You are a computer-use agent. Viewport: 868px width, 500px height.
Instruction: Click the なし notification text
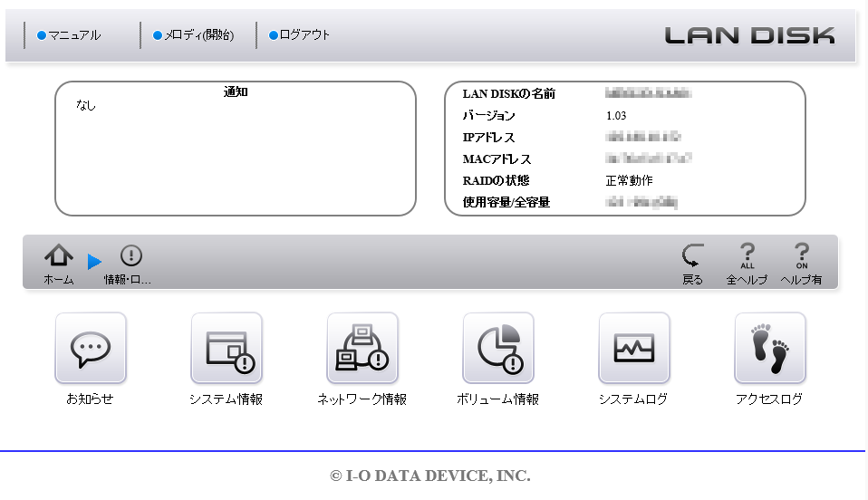pyautogui.click(x=86, y=105)
